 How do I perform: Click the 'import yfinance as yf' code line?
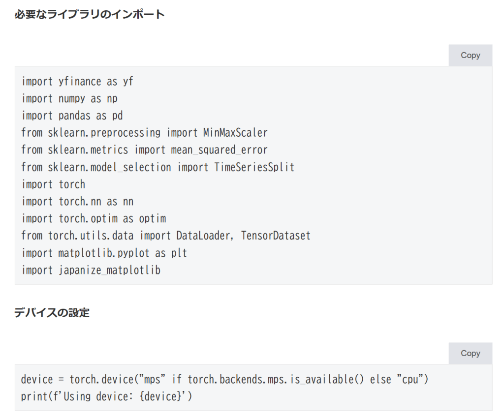point(77,82)
